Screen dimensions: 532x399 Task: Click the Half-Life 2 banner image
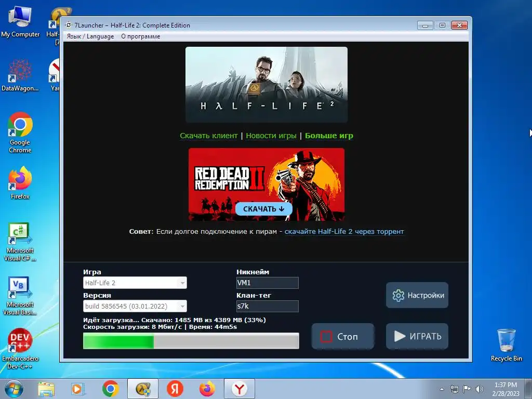click(267, 85)
